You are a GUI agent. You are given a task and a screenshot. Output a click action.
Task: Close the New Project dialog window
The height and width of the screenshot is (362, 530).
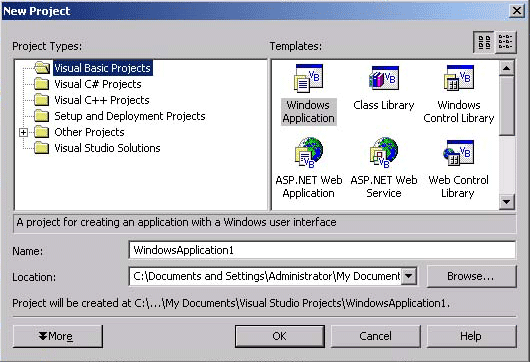[x=516, y=11]
